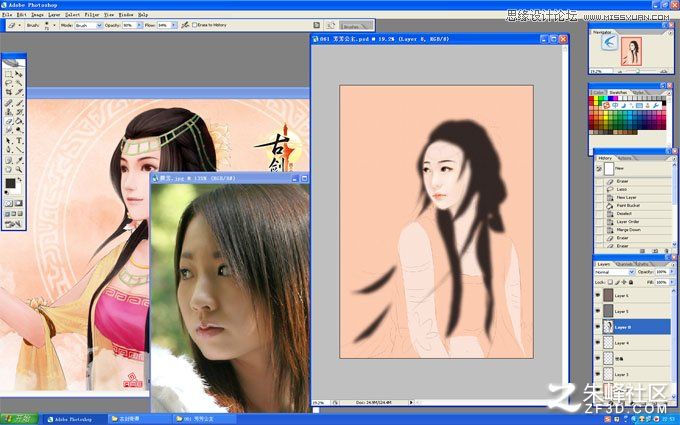Click the foreground color swatch
This screenshot has width=680, height=425.
pyautogui.click(x=10, y=183)
